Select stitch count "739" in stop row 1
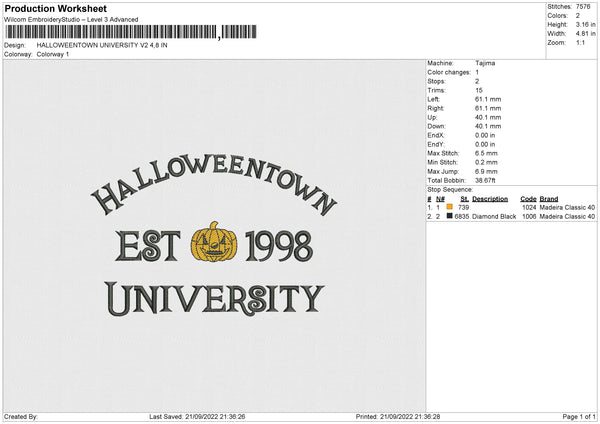This screenshot has width=600, height=424. click(x=463, y=207)
